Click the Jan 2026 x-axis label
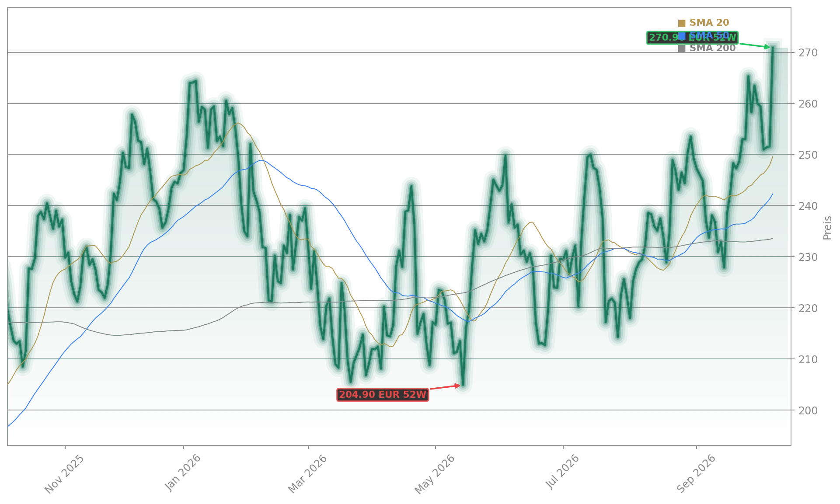The image size is (840, 504). click(x=182, y=473)
